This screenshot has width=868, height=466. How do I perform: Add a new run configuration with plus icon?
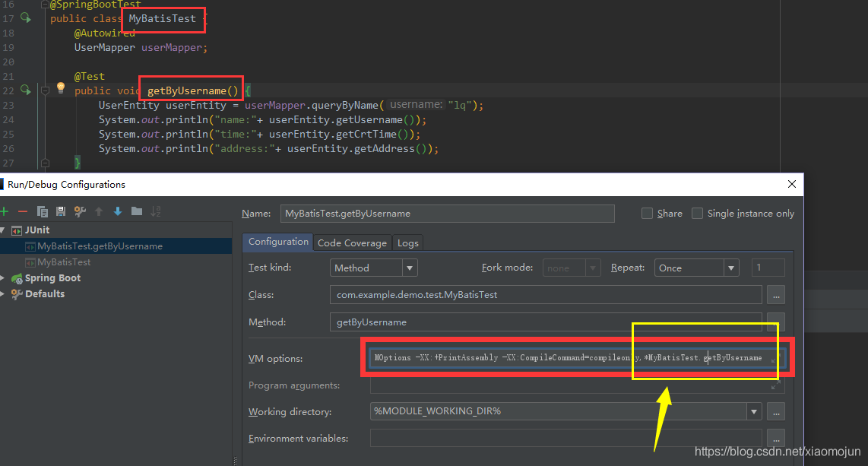tap(5, 211)
